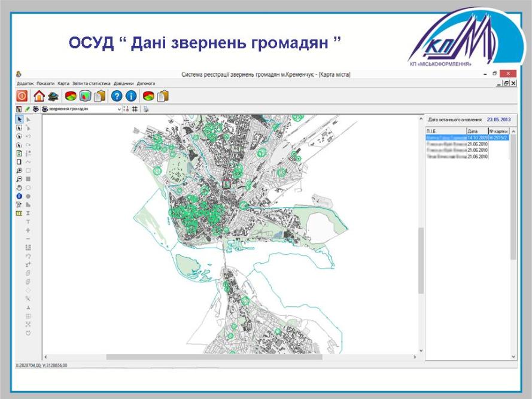Screen dimensions: 532x399
Task: Click the blue info circle toolbar icon
Action: [131, 96]
